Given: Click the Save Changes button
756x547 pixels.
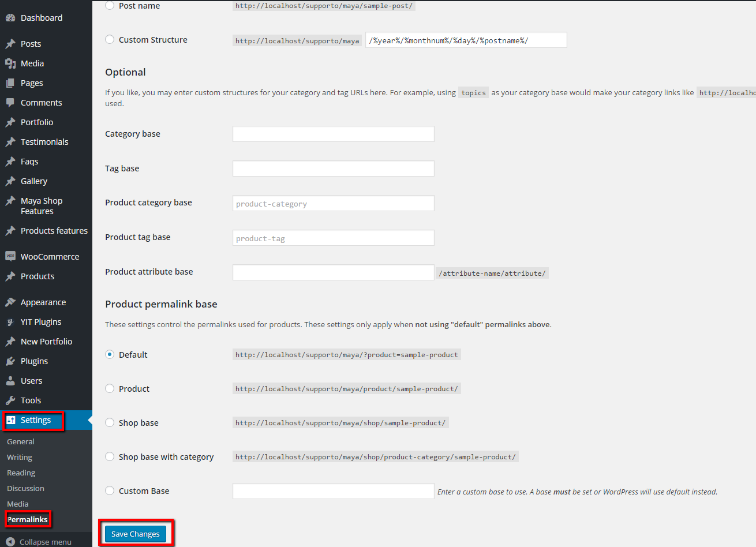Looking at the screenshot, I should [x=136, y=534].
